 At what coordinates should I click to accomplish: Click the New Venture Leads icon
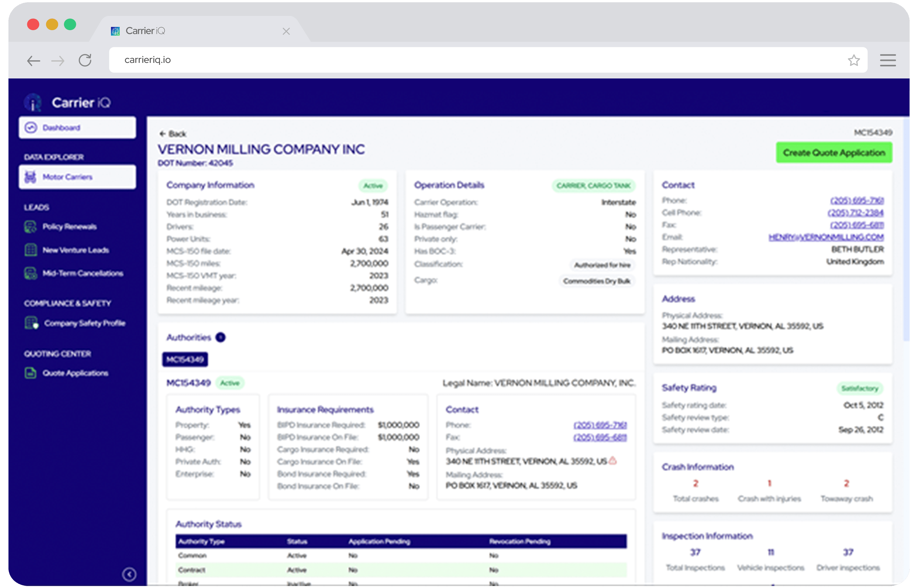(30, 250)
